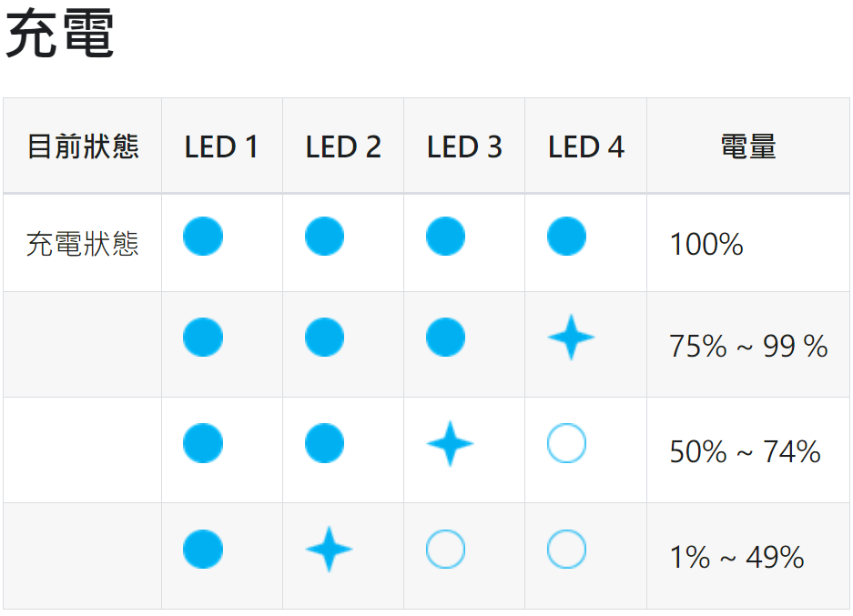Click empty LED 4 circle in 50%~74% row

(566, 443)
